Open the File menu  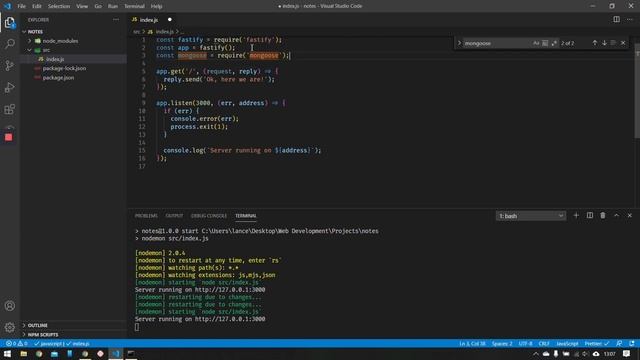pyautogui.click(x=22, y=6)
